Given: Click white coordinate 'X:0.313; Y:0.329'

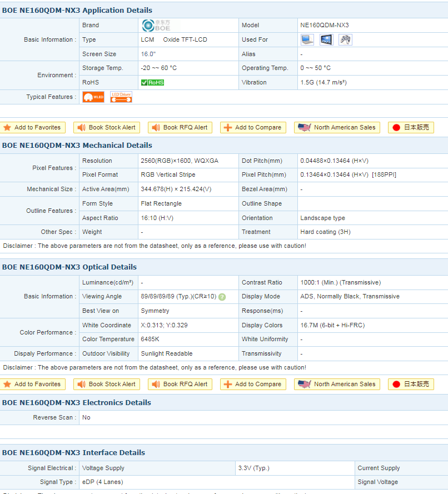Looking at the screenshot, I should point(164,326).
